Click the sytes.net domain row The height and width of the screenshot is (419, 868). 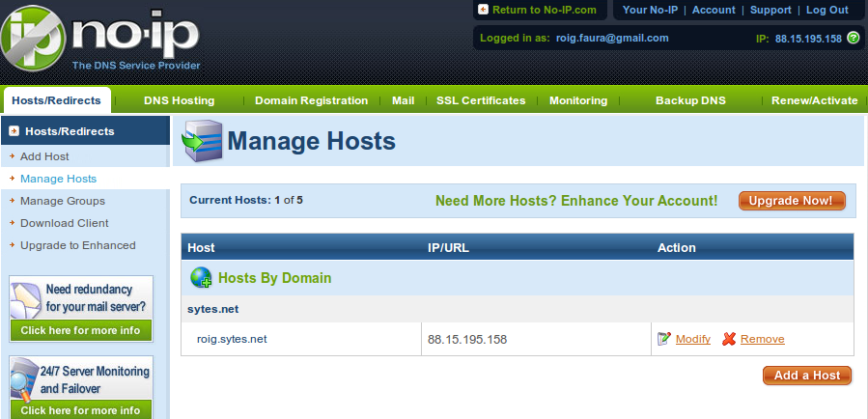click(518, 309)
